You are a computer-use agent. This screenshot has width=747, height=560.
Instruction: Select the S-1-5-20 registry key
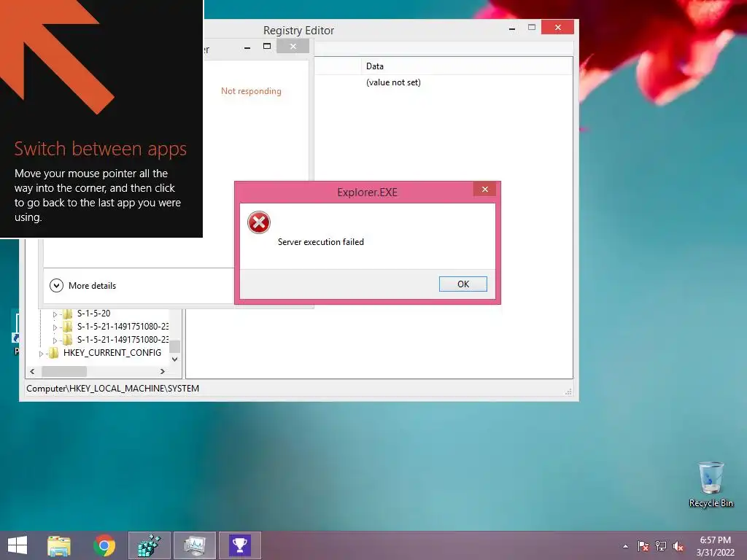pyautogui.click(x=94, y=314)
